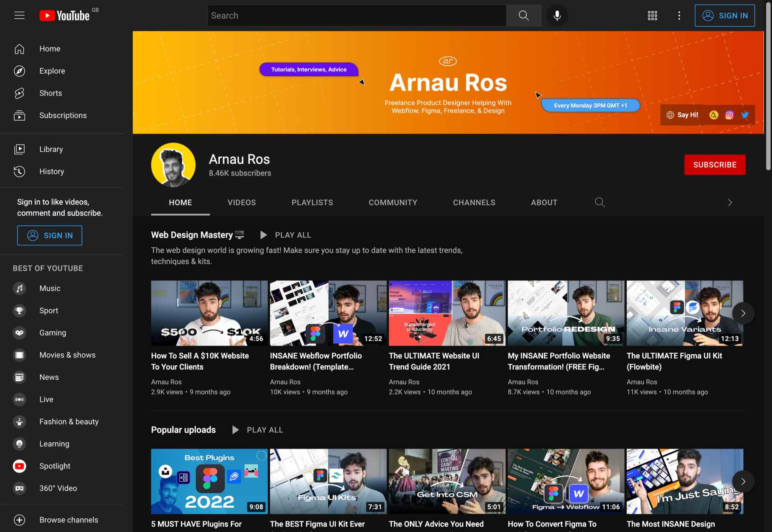Open the Get Into CSM video thumbnail
The image size is (772, 532).
pyautogui.click(x=447, y=481)
